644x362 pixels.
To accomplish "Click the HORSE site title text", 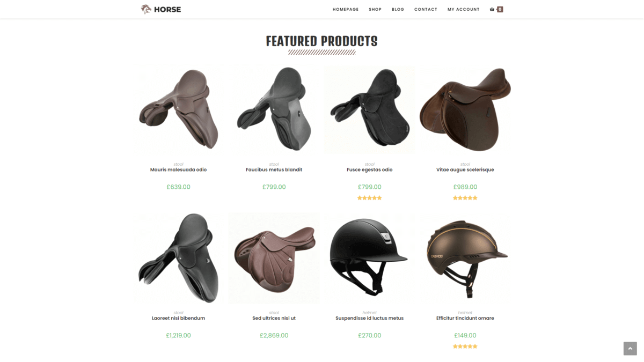I will click(167, 9).
